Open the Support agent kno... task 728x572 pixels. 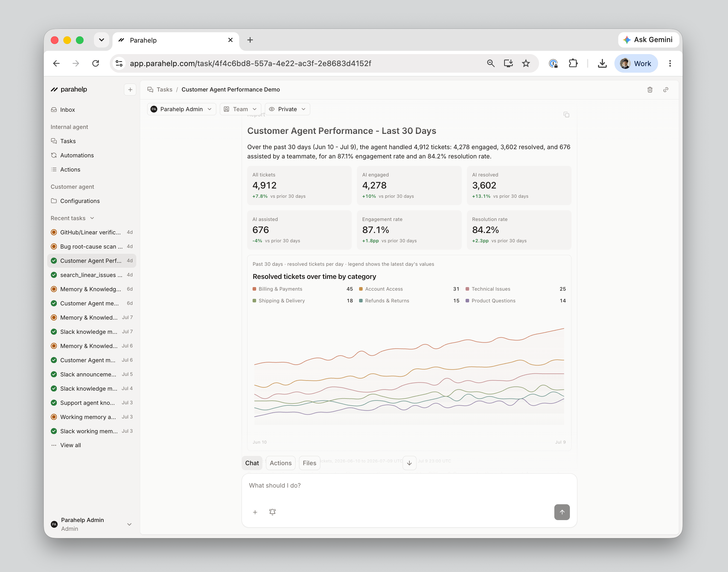click(x=91, y=403)
